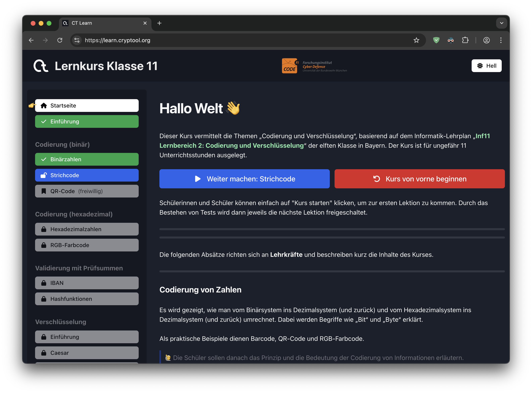Open the browser extensions puzzle icon
The height and width of the screenshot is (393, 532).
point(465,40)
